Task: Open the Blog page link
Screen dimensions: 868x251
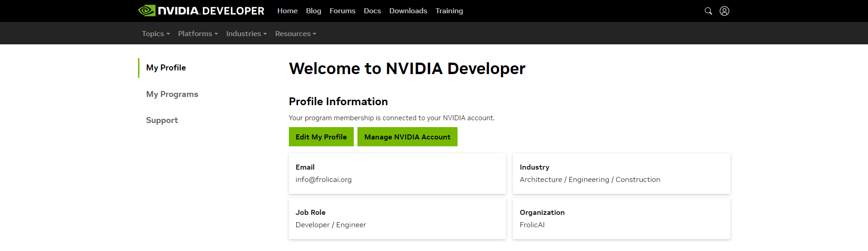Action: 314,11
